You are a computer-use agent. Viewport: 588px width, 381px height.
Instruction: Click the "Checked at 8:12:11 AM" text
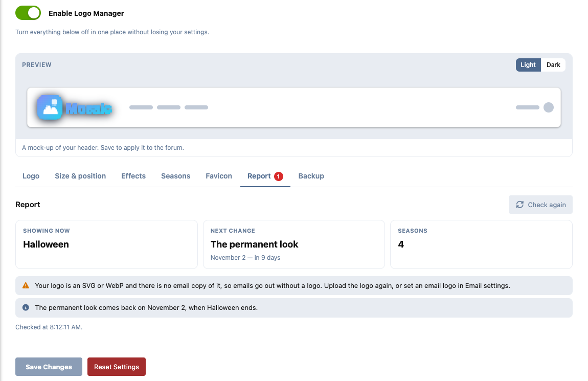click(49, 327)
